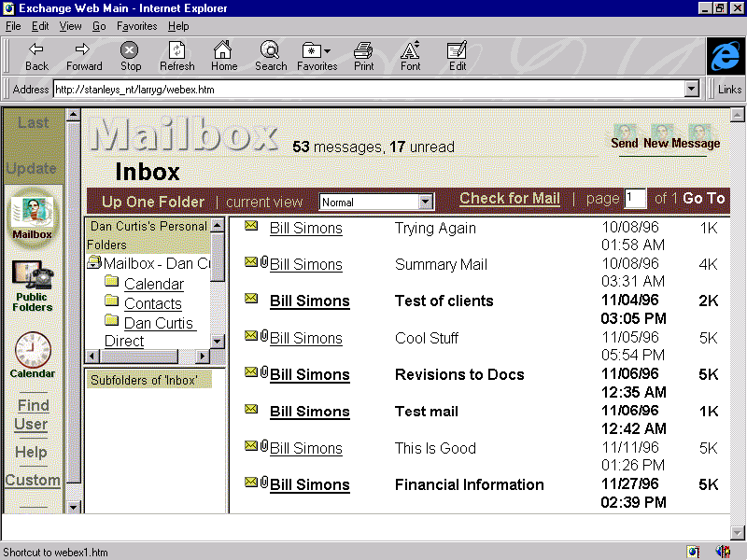Open the Favorites toolbar dropdown
747x560 pixels.
pyautogui.click(x=317, y=56)
